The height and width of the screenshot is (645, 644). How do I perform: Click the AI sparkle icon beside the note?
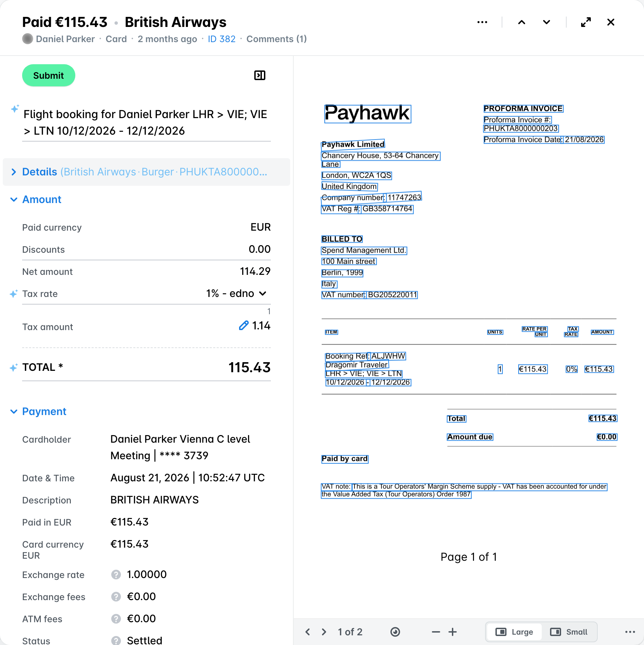pyautogui.click(x=15, y=109)
